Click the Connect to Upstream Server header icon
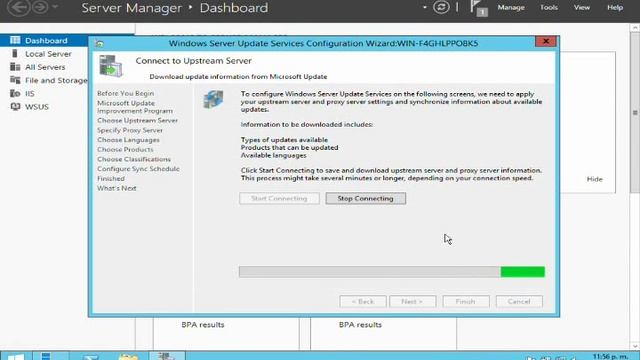Viewport: 640px width, 360px height. [111, 66]
